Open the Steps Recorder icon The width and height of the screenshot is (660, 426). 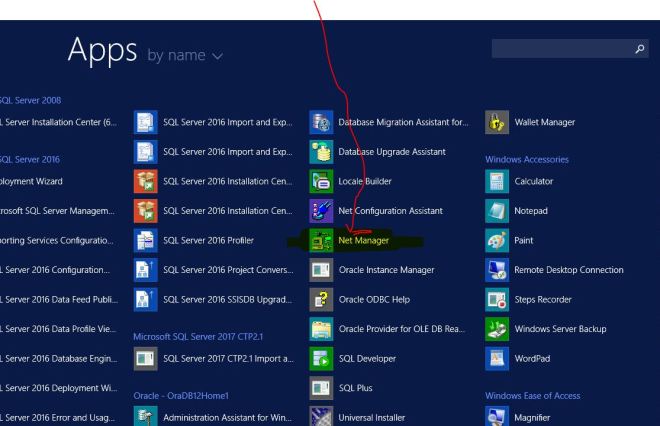496,299
